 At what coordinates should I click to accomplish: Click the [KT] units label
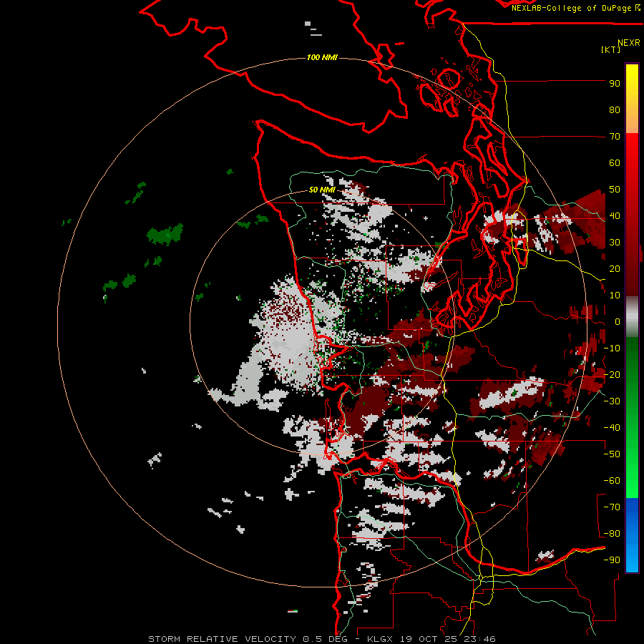tap(610, 49)
